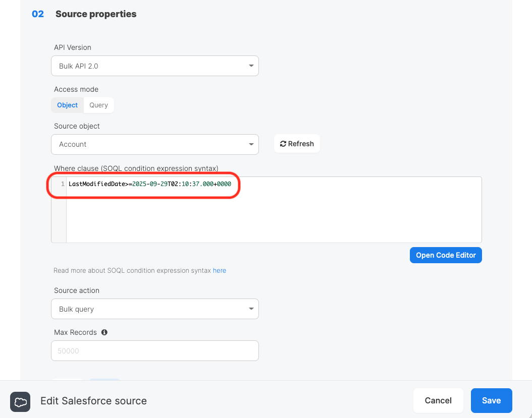
Task: Toggle the highlighted Object mode button
Action: click(x=67, y=105)
